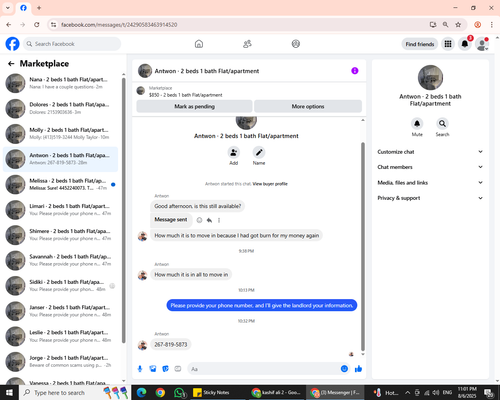Open the $850 2 beds listing link
The height and width of the screenshot is (400, 500).
click(185, 95)
